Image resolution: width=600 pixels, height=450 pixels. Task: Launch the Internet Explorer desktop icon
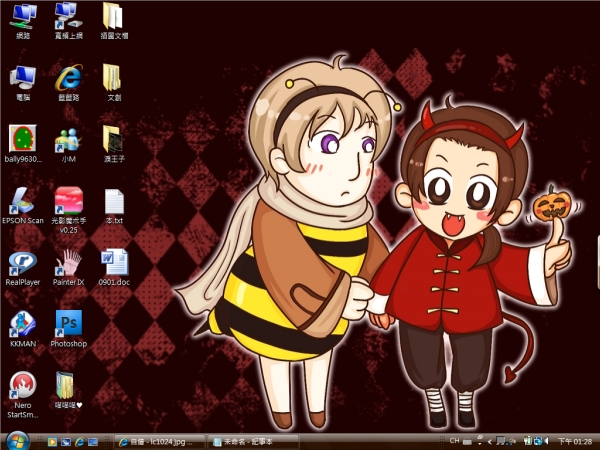click(x=68, y=83)
